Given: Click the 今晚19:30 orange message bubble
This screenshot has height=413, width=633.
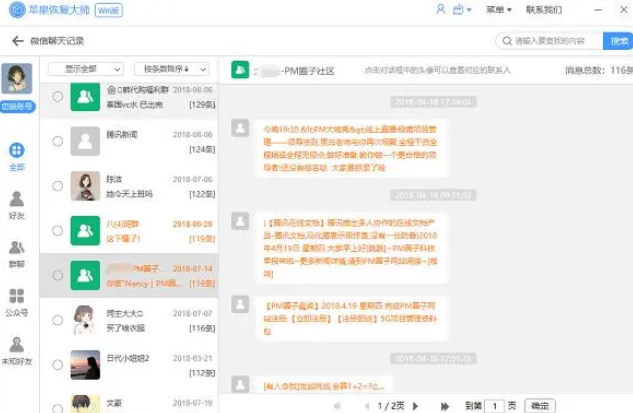Looking at the screenshot, I should 350,148.
